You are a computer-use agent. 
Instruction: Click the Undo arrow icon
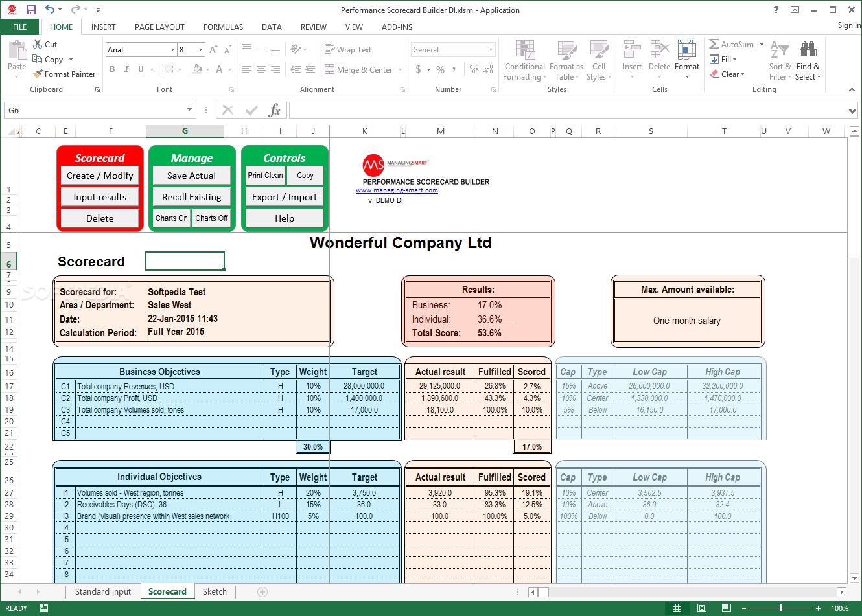[50, 10]
